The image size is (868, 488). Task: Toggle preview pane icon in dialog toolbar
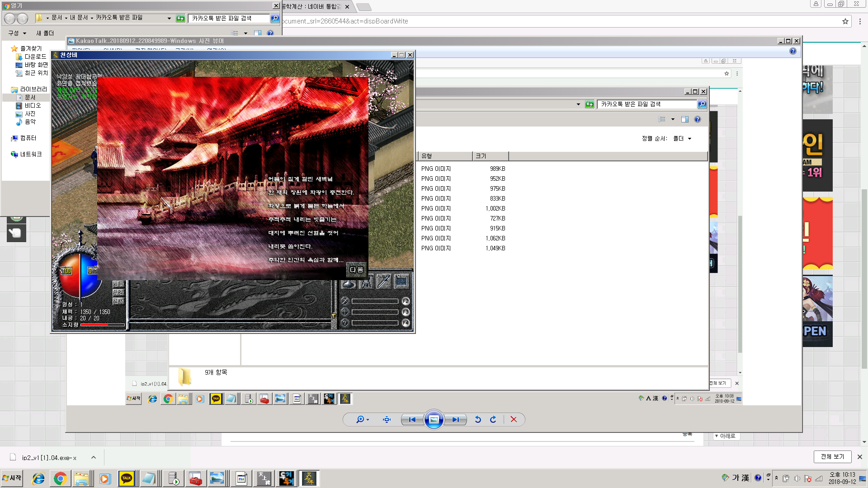(x=258, y=33)
